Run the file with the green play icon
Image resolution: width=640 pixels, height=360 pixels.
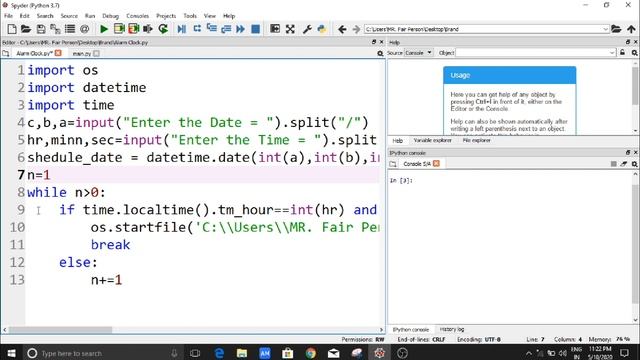pyautogui.click(x=104, y=29)
